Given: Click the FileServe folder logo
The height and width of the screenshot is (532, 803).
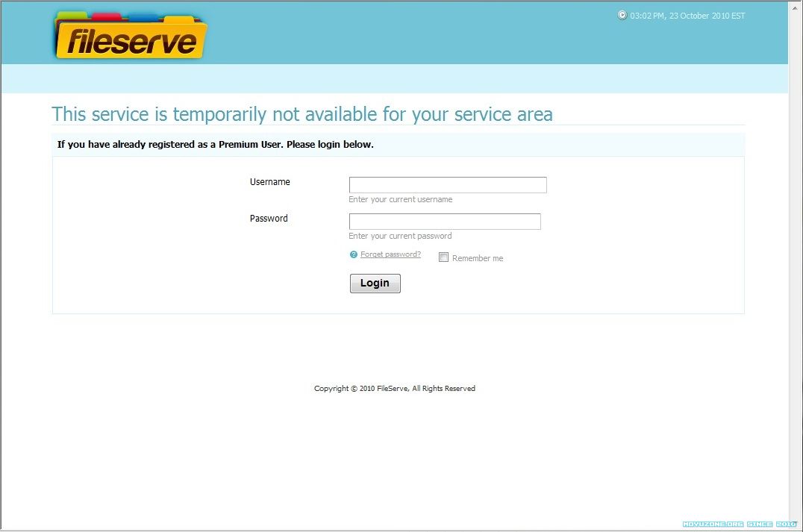Looking at the screenshot, I should pyautogui.click(x=131, y=36).
